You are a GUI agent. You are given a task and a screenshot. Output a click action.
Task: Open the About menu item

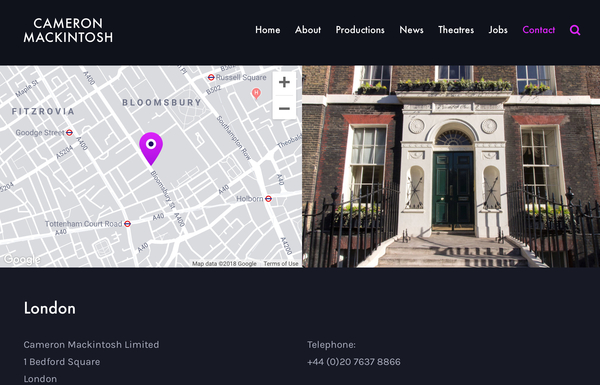point(308,30)
